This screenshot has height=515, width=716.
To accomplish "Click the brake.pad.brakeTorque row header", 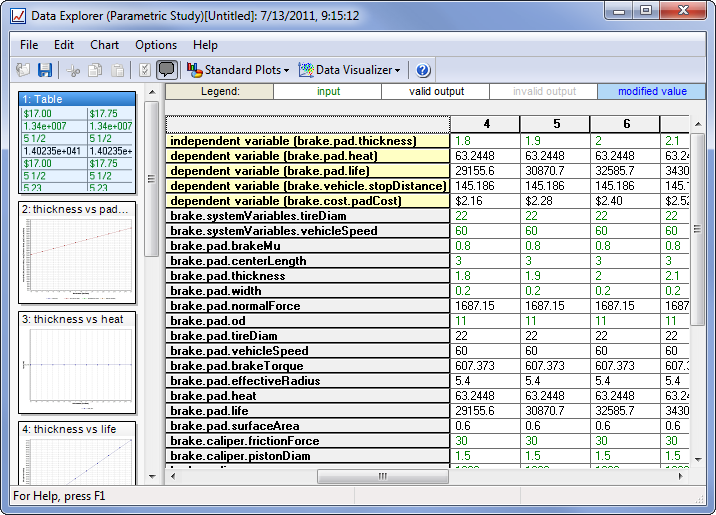I will tap(308, 366).
